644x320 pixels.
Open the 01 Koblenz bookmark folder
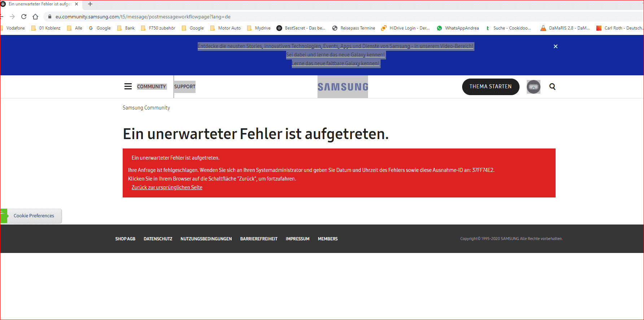pos(46,28)
